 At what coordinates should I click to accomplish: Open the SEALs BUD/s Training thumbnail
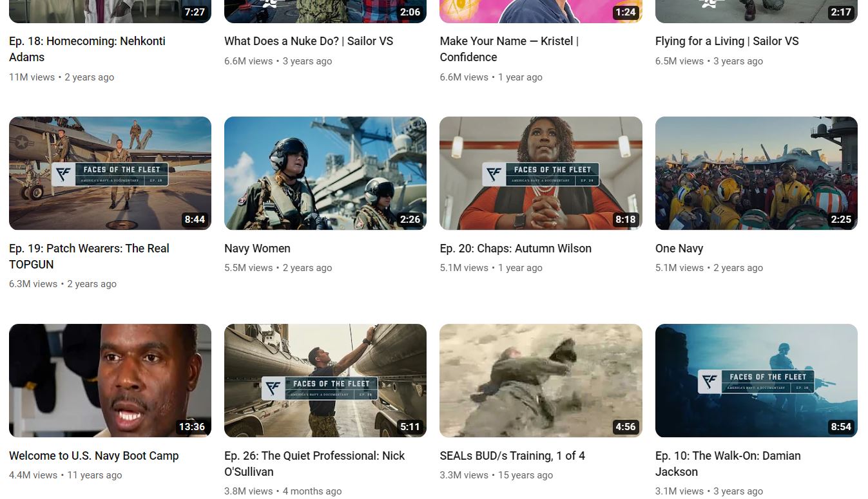point(540,381)
